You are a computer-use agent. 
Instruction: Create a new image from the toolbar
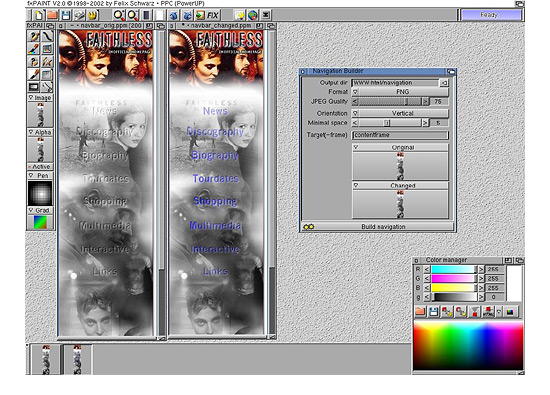point(39,15)
